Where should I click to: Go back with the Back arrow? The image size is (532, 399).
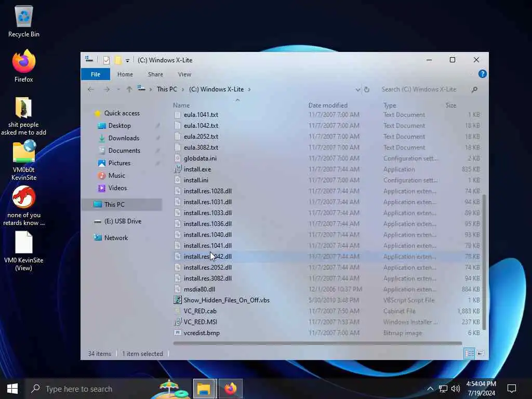[90, 89]
